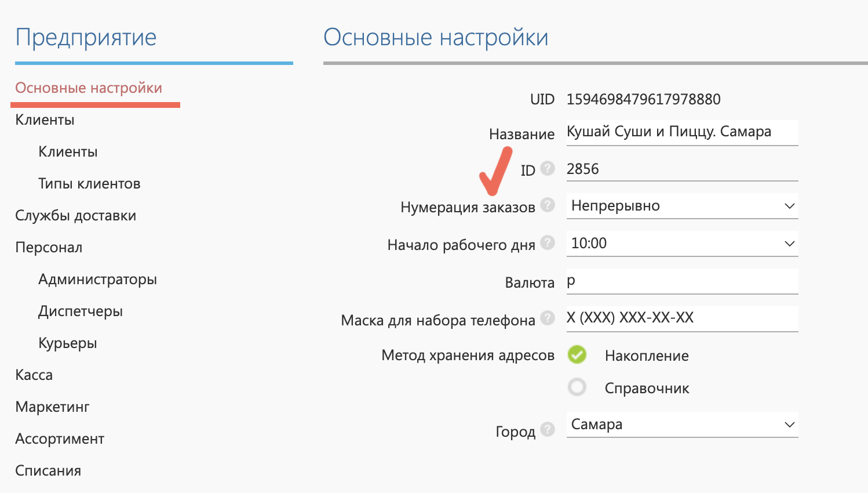Viewport: 868px width, 493px height.
Task: Open Нумерация заказов dropdown
Action: pyautogui.click(x=682, y=206)
